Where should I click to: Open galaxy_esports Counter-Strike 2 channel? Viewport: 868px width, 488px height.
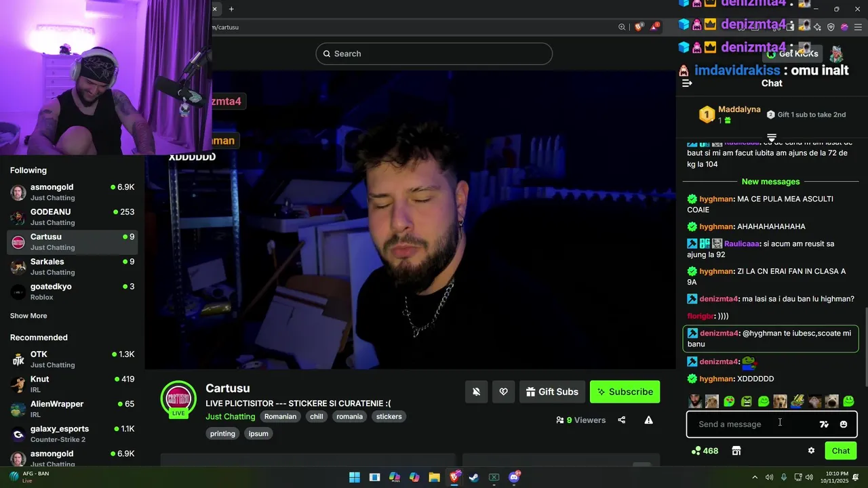click(72, 434)
